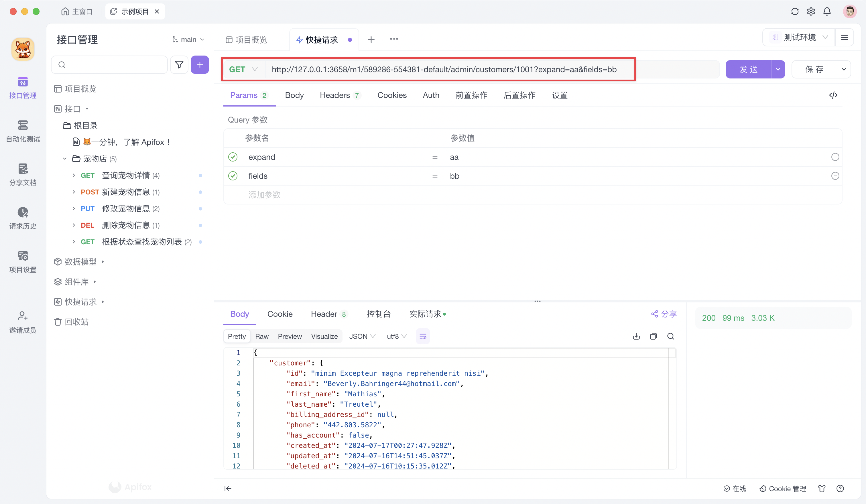Disable the fields query parameter
The height and width of the screenshot is (504, 866).
point(233,176)
